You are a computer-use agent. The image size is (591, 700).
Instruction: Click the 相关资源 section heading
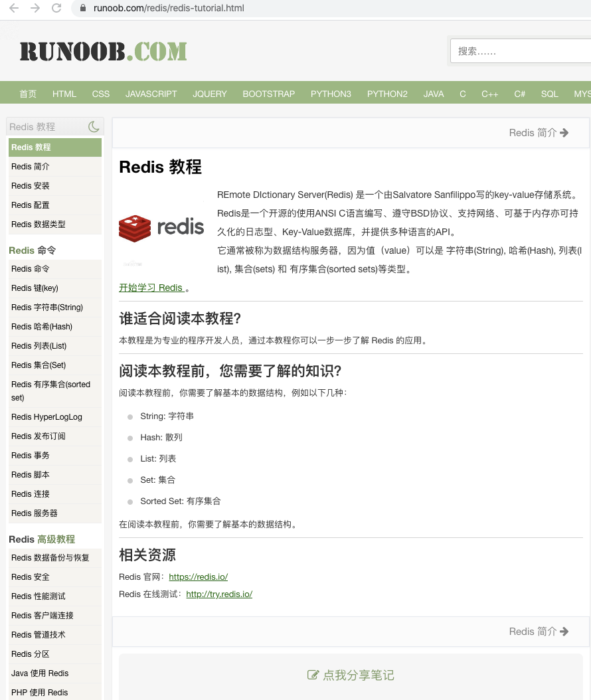(x=147, y=555)
